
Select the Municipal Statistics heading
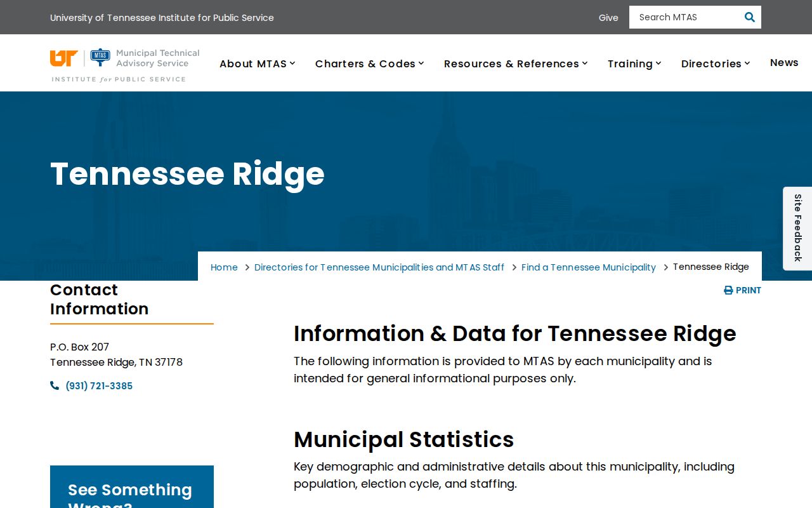(403, 439)
